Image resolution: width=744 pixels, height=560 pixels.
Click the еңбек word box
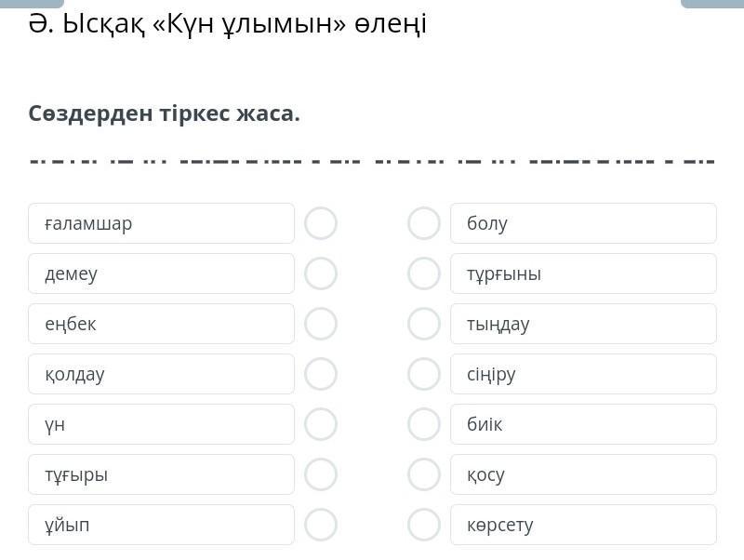[161, 324]
